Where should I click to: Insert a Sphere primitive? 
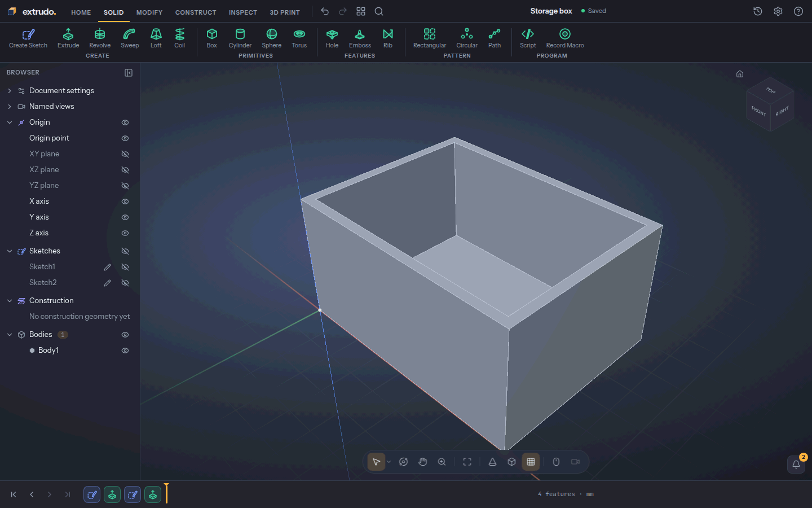pos(272,38)
